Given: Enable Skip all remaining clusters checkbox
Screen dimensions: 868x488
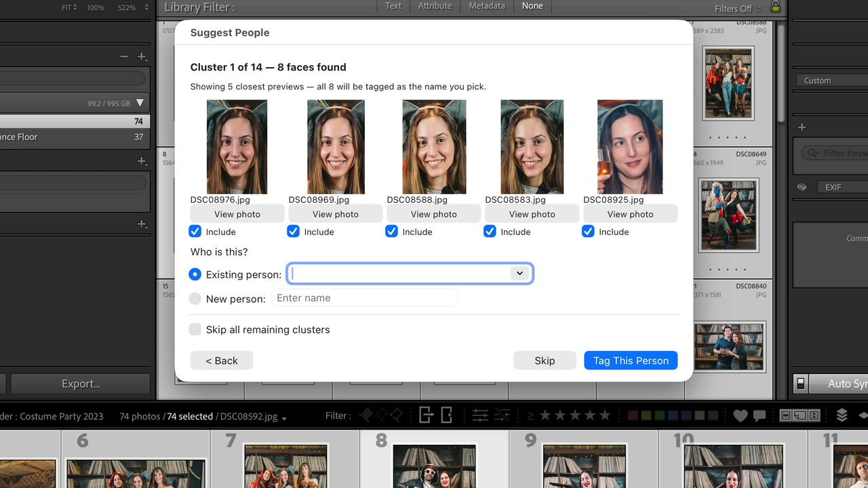Looking at the screenshot, I should 195,329.
